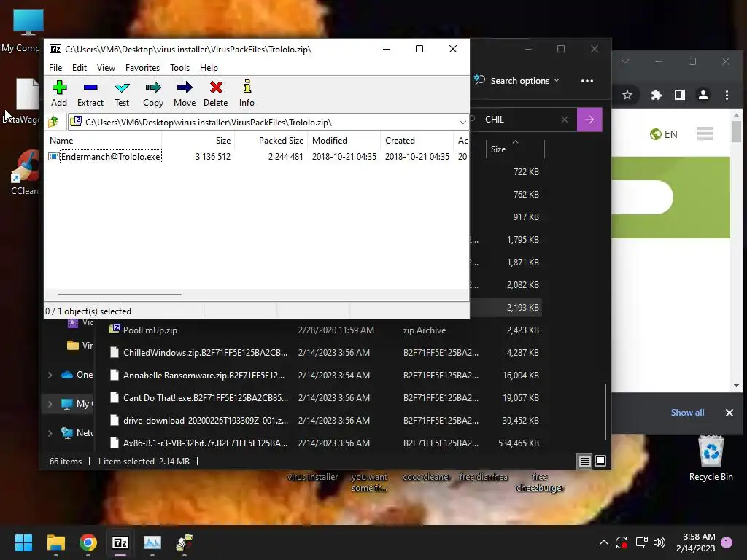Open the Recycle Bin desktop icon
This screenshot has height=560, width=747.
(711, 458)
